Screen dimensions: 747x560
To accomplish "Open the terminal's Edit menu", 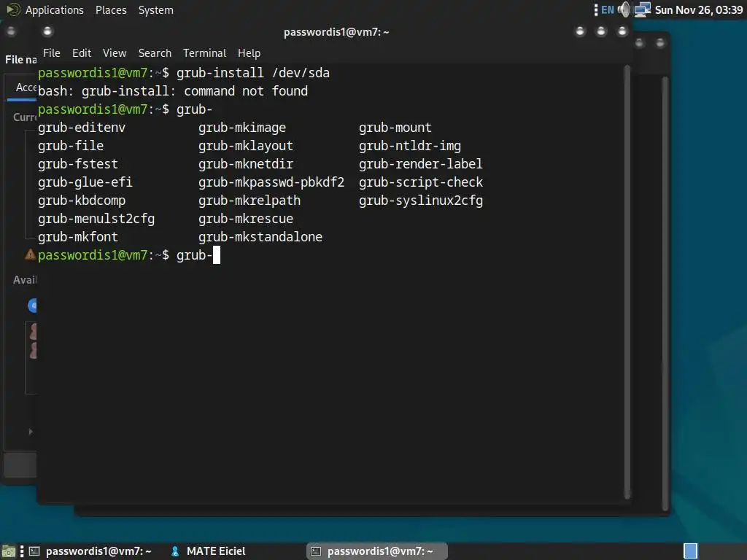I will click(x=82, y=52).
